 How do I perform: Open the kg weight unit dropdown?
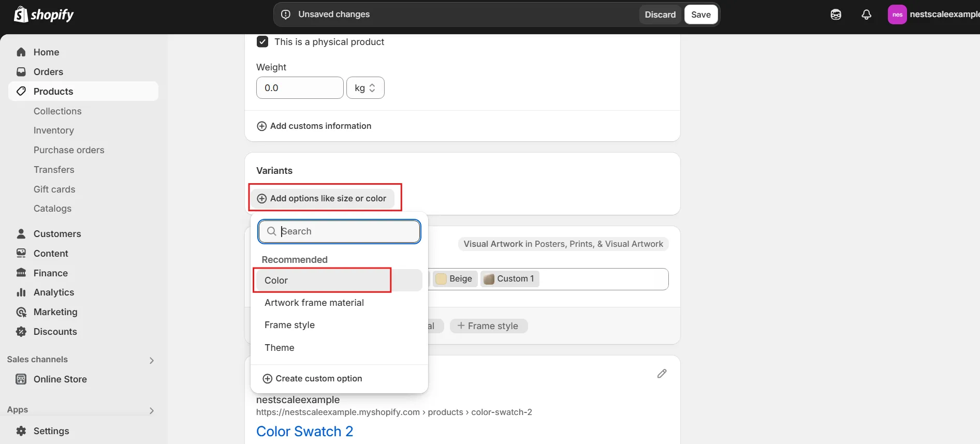click(365, 88)
